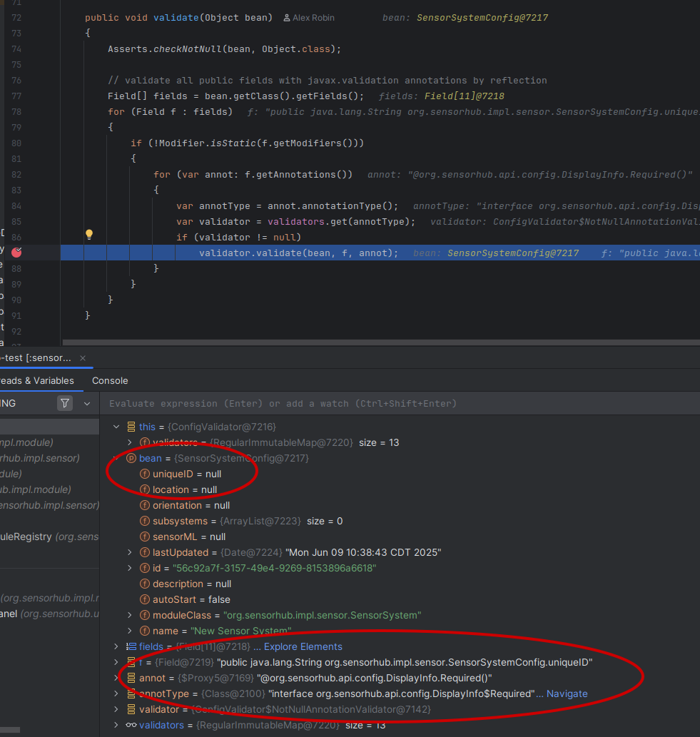This screenshot has width=700, height=737.
Task: Open the dropdown arrow beside the filter icon
Action: [86, 403]
